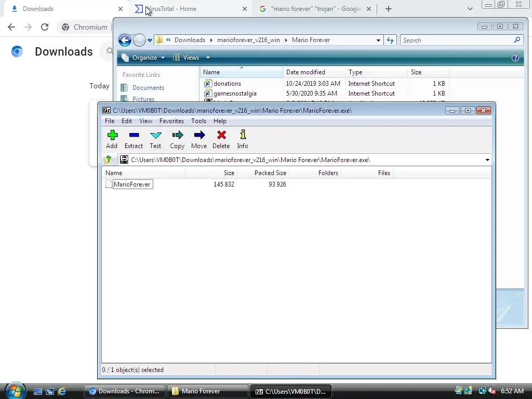Viewport: 532px width, 399px height.
Task: Click the 7-Zip address path field
Action: (x=301, y=160)
